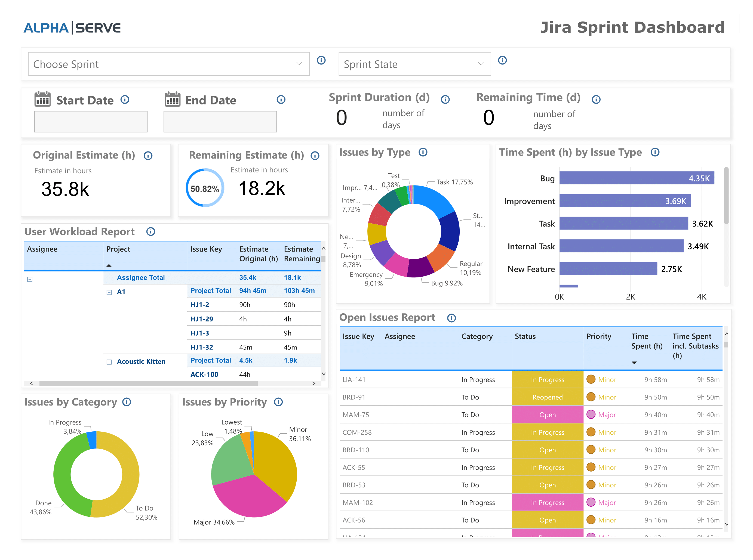Click the info icon beside Sprint Duration
This screenshot has height=560, width=753.
(x=445, y=99)
